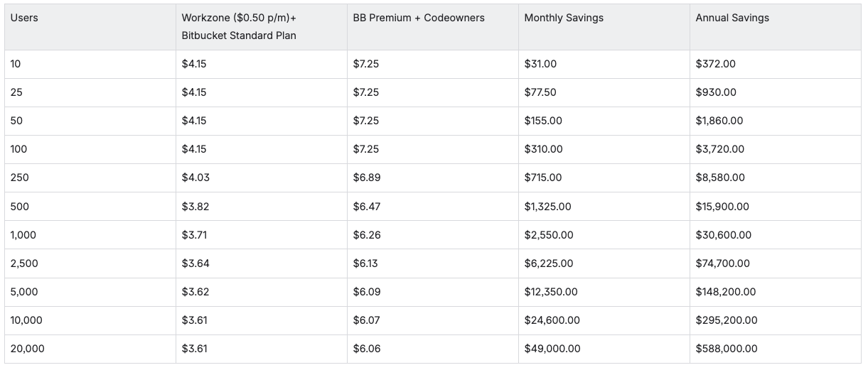Click the BB Premium + Codeowners header
The image size is (868, 370).
tap(419, 18)
